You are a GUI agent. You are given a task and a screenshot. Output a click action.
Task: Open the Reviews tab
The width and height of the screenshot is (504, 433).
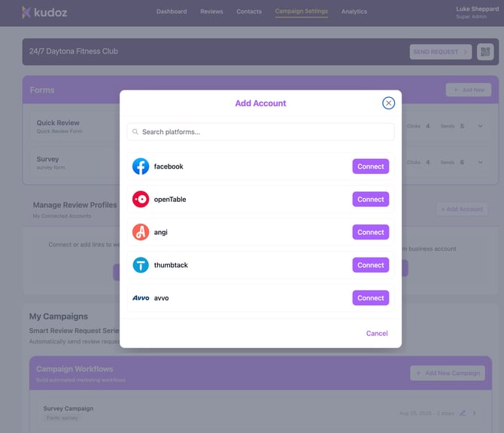(211, 11)
